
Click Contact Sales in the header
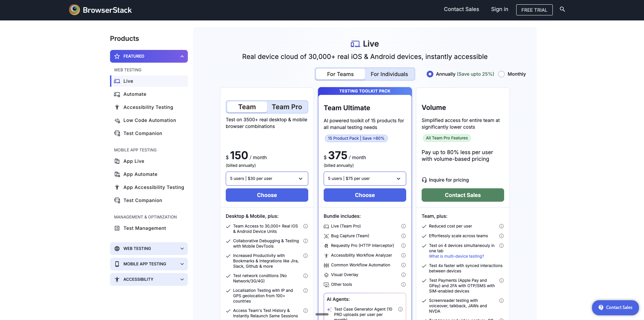[461, 9]
